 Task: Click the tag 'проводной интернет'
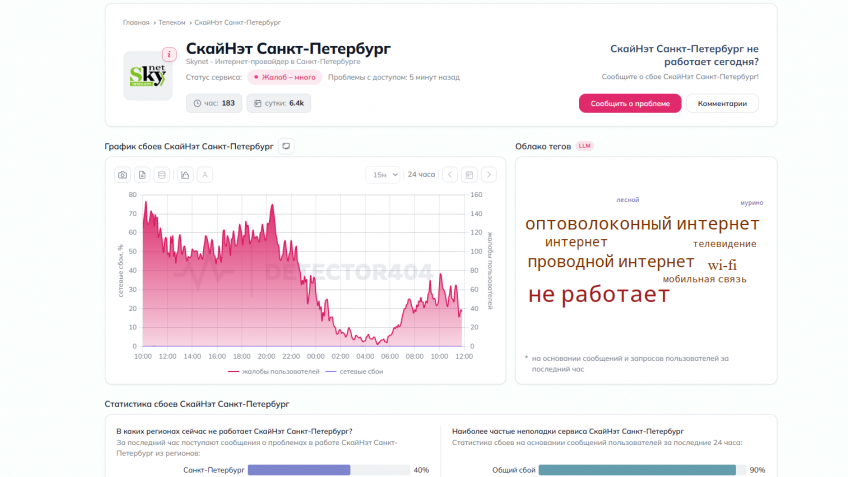(x=611, y=262)
